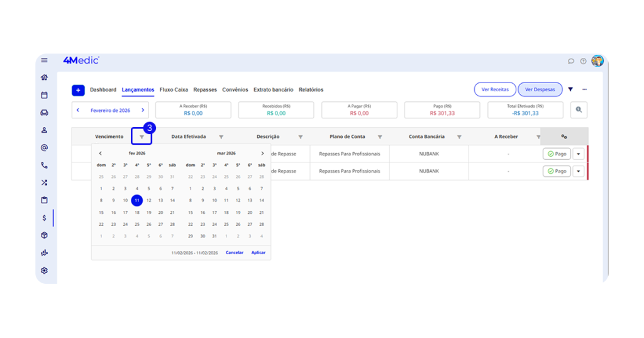Click the blue plus add button
The width and height of the screenshot is (644, 338).
click(78, 90)
